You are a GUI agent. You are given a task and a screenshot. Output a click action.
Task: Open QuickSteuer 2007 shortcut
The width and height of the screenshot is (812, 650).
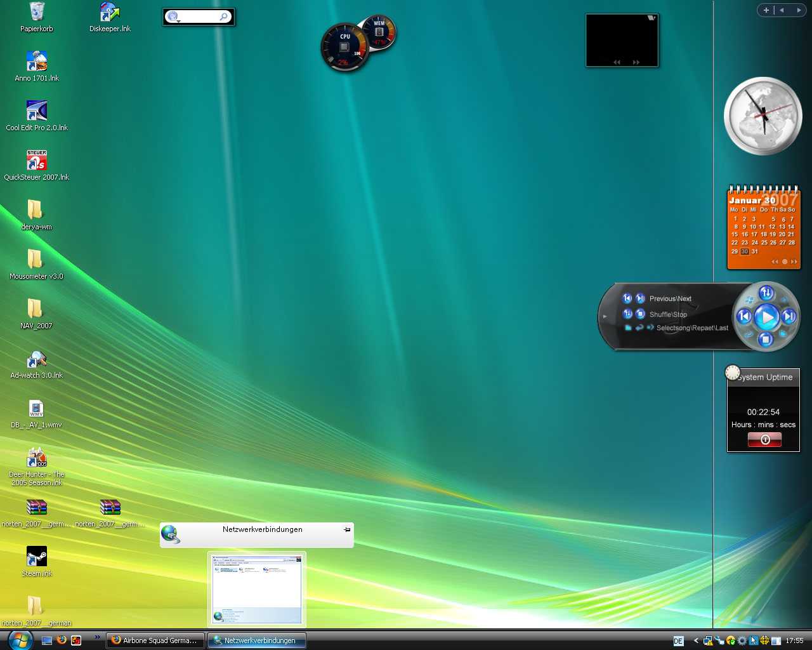coord(37,161)
